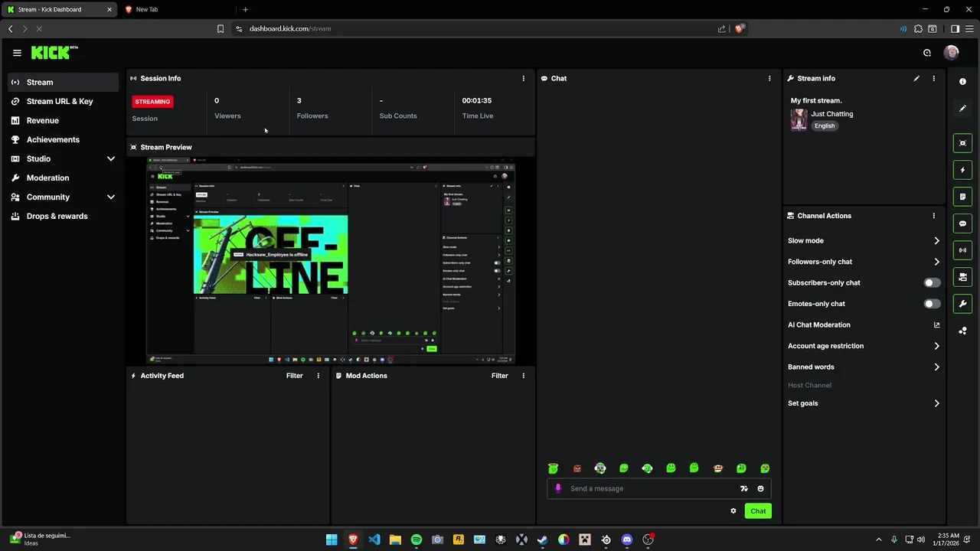
Task: Open Set goals chevron
Action: pyautogui.click(x=936, y=403)
